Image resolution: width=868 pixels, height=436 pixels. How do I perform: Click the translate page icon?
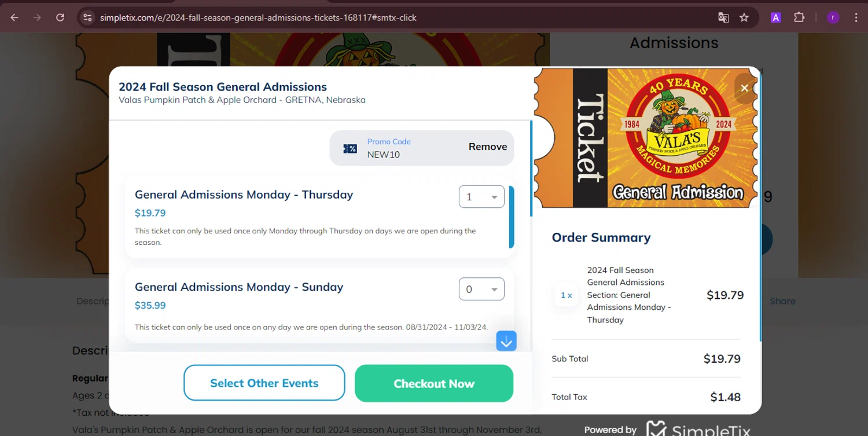(x=723, y=17)
